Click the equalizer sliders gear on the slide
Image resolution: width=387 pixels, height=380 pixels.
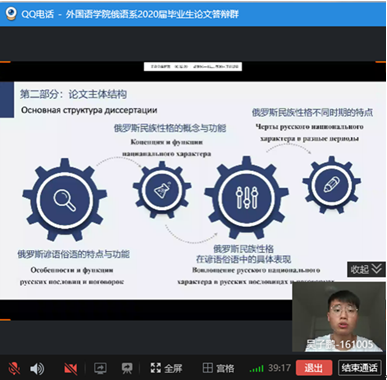246,198
